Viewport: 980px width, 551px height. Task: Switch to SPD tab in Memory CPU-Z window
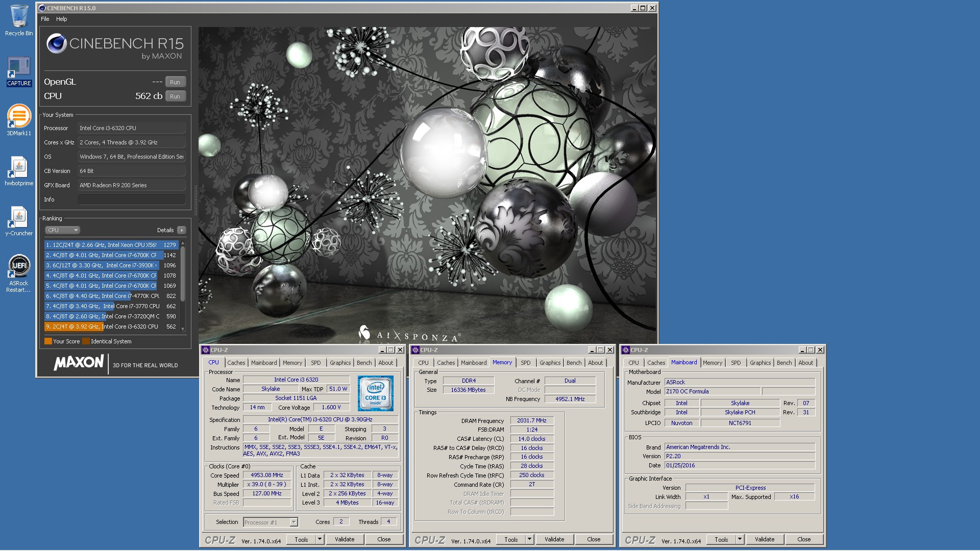click(x=526, y=363)
